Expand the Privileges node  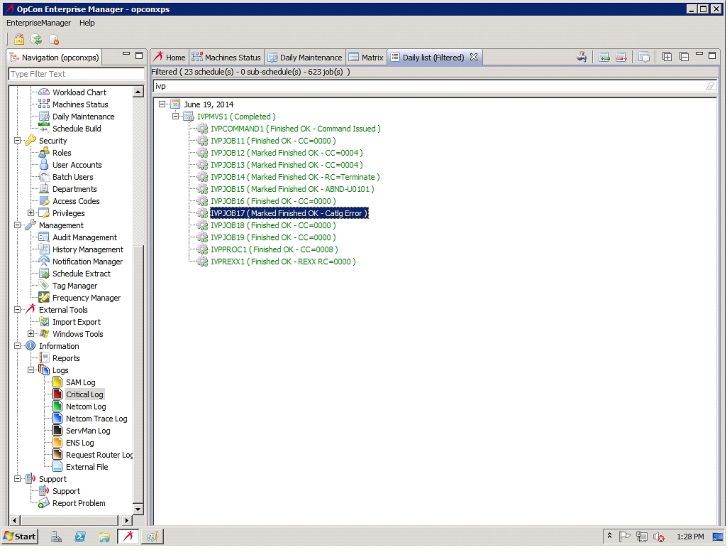tap(31, 213)
